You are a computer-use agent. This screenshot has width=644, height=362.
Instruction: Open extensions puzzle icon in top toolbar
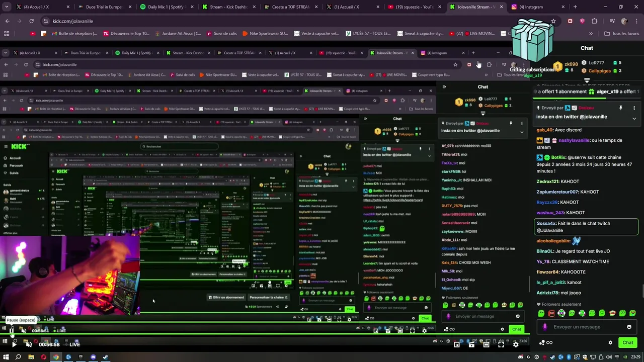(x=594, y=21)
